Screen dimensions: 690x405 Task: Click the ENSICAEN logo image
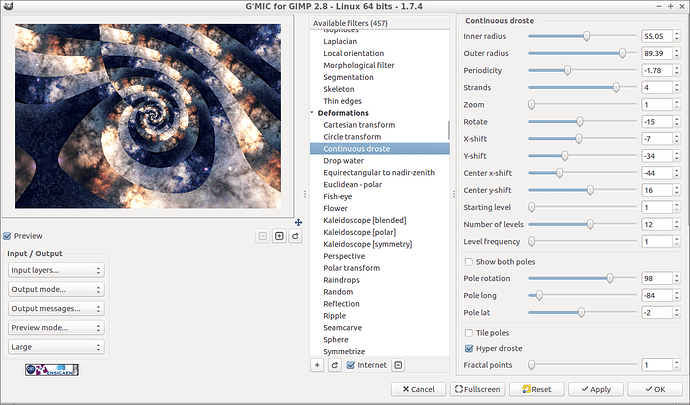click(x=52, y=369)
